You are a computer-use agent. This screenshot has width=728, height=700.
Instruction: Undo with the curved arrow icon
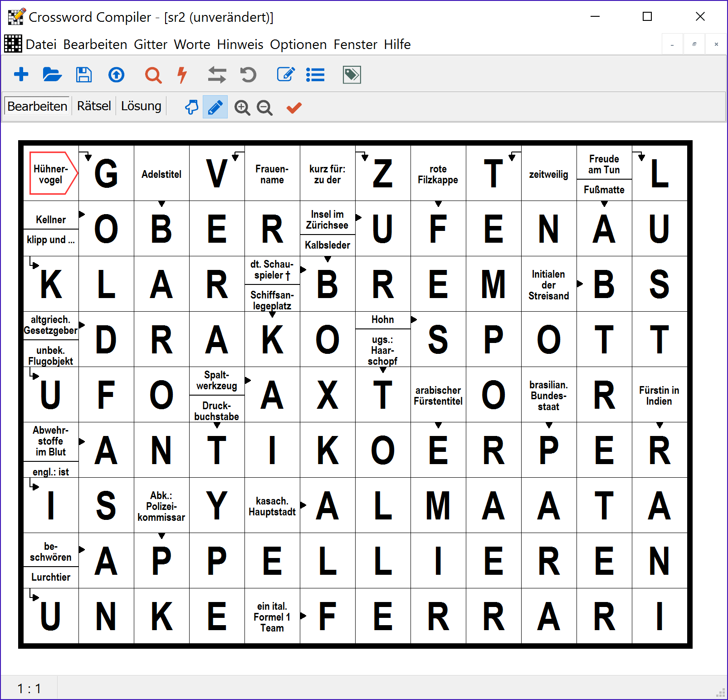click(248, 74)
